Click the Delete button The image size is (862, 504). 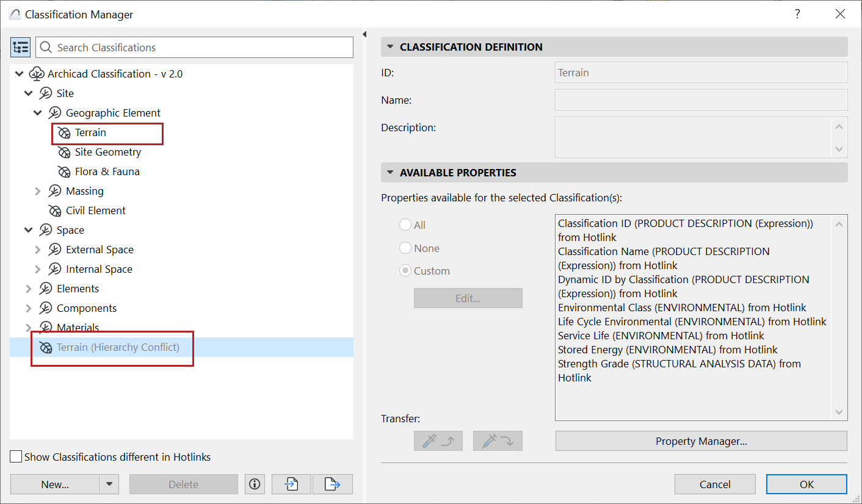coord(183,484)
